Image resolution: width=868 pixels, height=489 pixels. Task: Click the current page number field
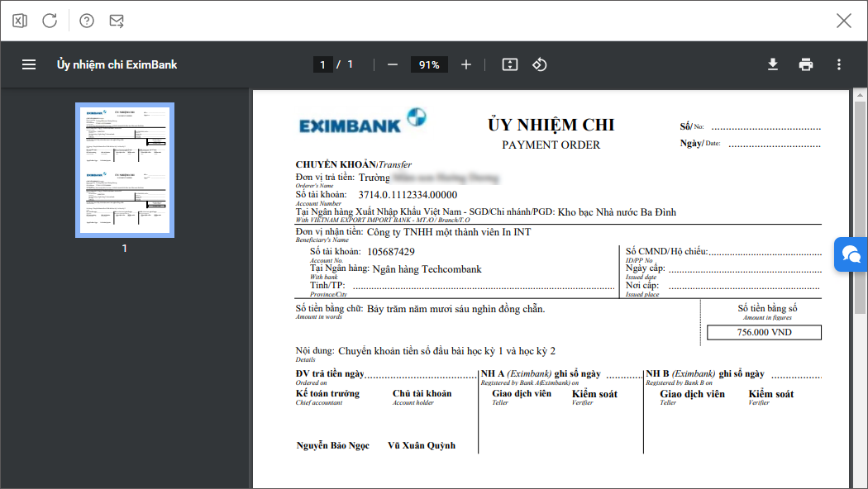click(x=322, y=64)
